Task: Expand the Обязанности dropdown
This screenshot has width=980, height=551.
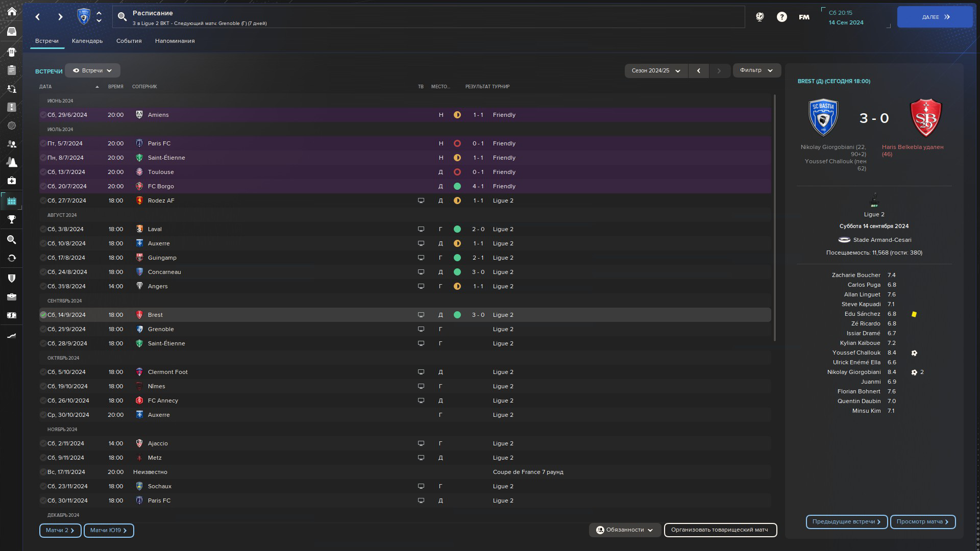Action: (625, 530)
